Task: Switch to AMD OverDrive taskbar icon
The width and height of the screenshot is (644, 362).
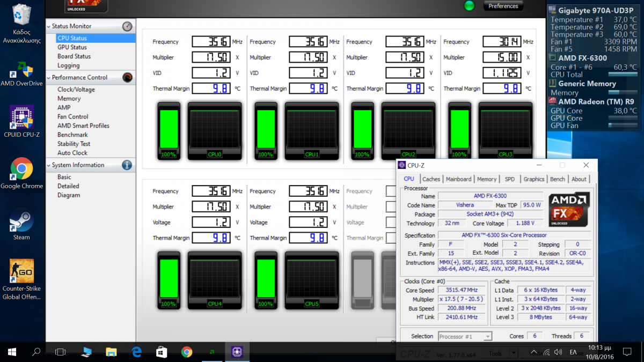Action: point(212,352)
